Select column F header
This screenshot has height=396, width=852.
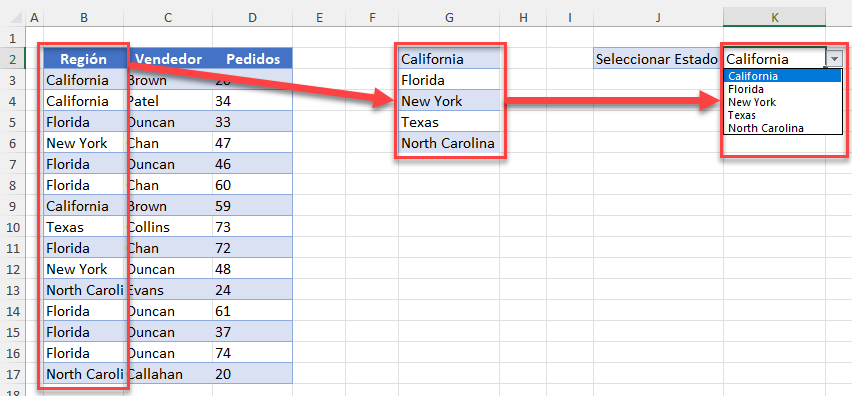[x=372, y=18]
